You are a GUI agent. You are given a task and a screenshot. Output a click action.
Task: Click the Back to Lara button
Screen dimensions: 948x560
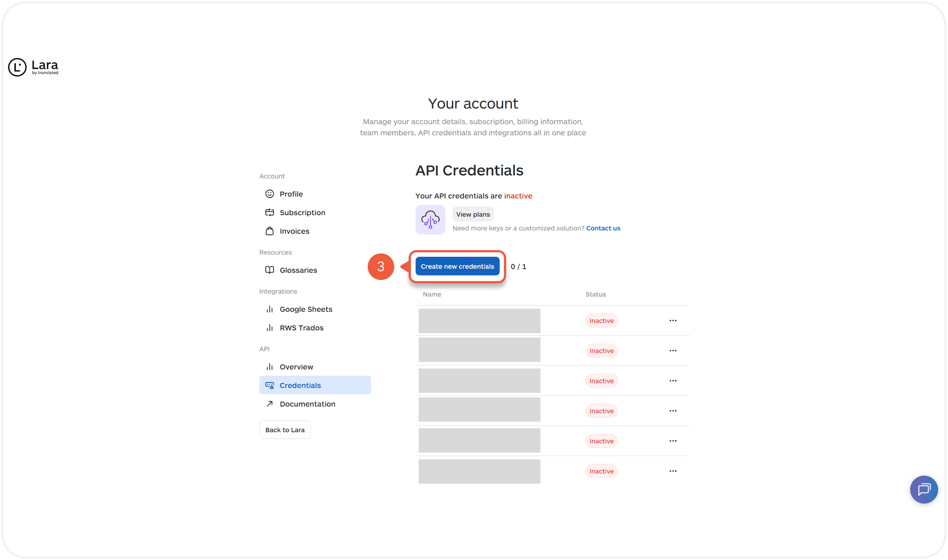click(x=285, y=430)
